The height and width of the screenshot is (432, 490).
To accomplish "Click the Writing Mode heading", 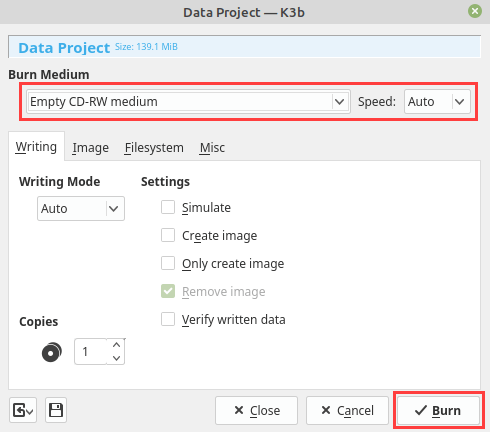I will 60,182.
